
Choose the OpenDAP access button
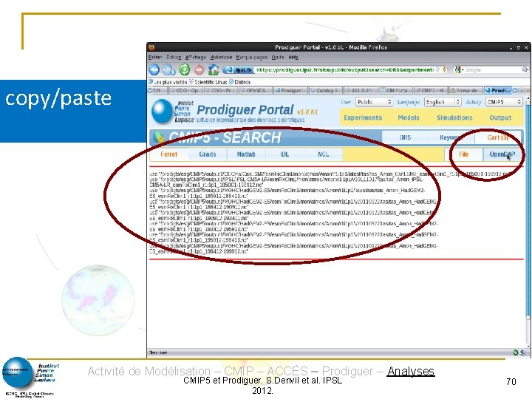click(x=502, y=154)
